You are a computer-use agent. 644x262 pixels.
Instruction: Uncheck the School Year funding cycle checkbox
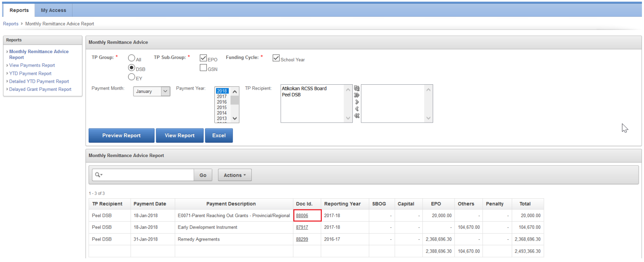click(276, 58)
